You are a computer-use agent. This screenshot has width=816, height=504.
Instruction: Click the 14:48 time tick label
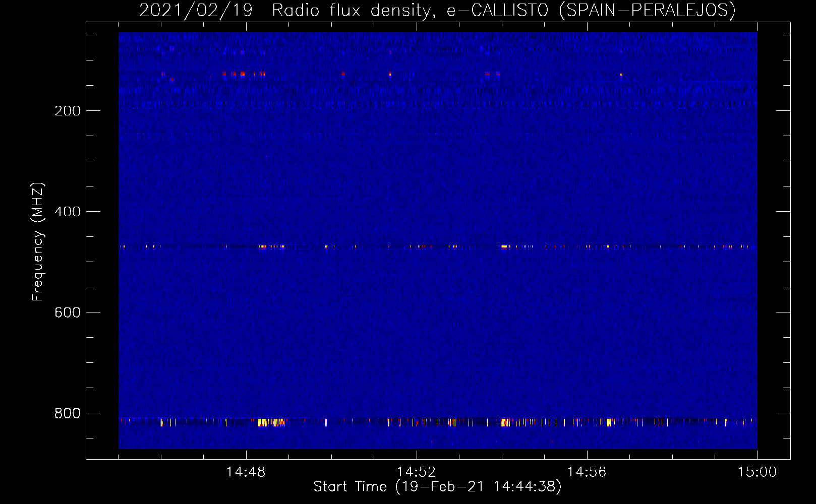pyautogui.click(x=246, y=472)
